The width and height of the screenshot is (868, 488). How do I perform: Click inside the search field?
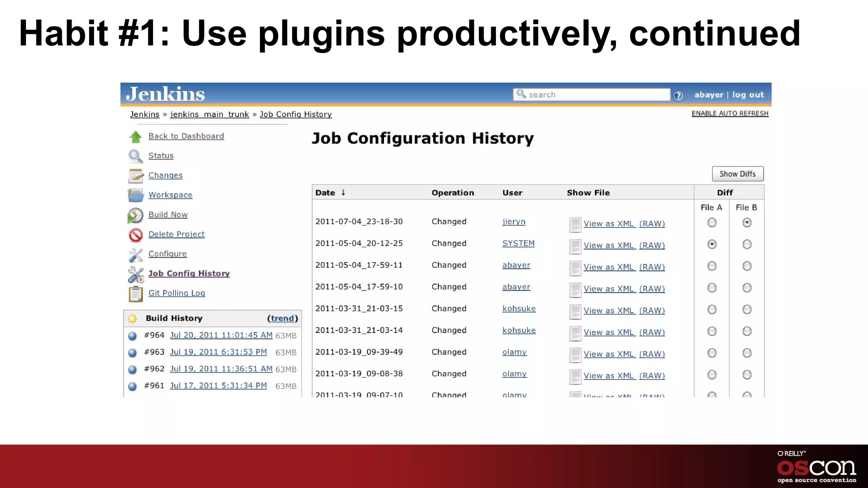click(592, 94)
